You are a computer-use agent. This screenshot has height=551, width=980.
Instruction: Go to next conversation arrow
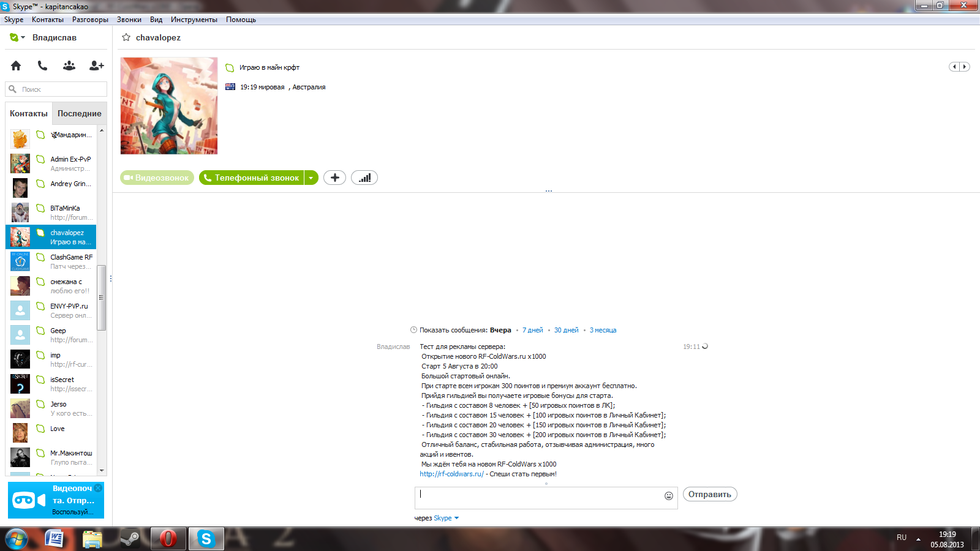pos(965,67)
